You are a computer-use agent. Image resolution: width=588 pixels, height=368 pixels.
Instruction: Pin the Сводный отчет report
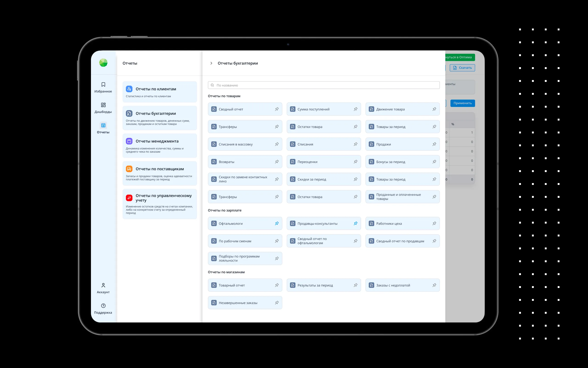277,109
